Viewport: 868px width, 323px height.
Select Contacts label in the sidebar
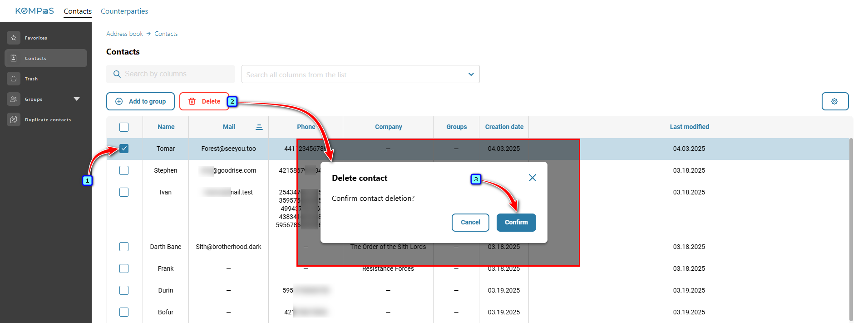35,59
